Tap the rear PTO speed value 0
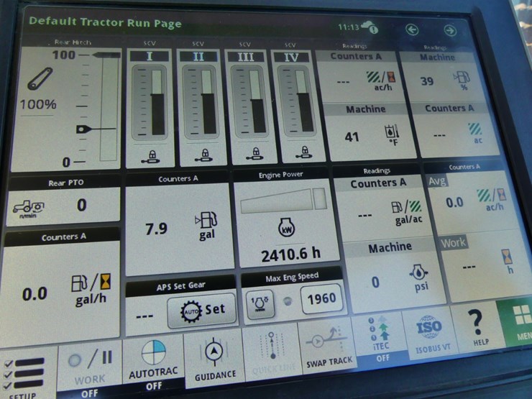This screenshot has height=399, width=532. point(81,205)
